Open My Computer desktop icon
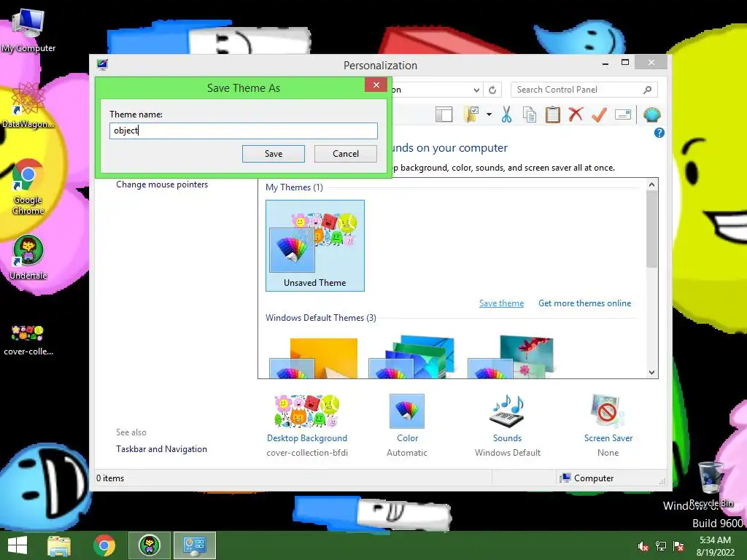 pyautogui.click(x=28, y=31)
